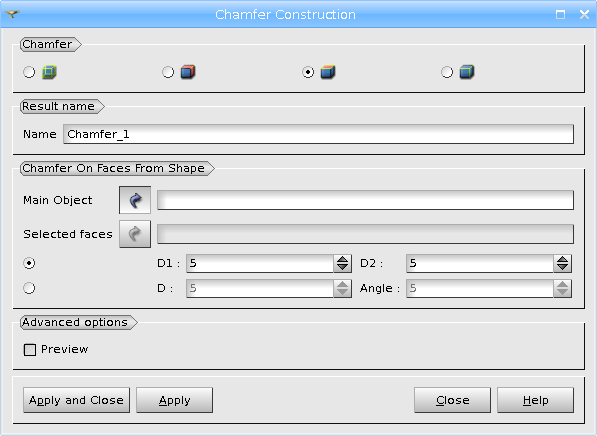Image resolution: width=597 pixels, height=436 pixels.
Task: Click the Apply and Close button
Action: point(76,400)
